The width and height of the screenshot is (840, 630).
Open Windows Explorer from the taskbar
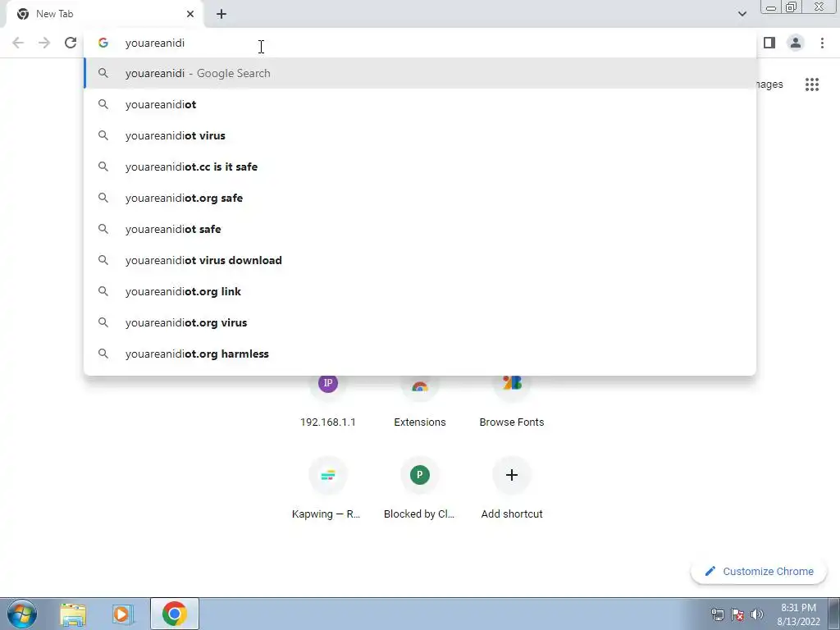point(73,614)
